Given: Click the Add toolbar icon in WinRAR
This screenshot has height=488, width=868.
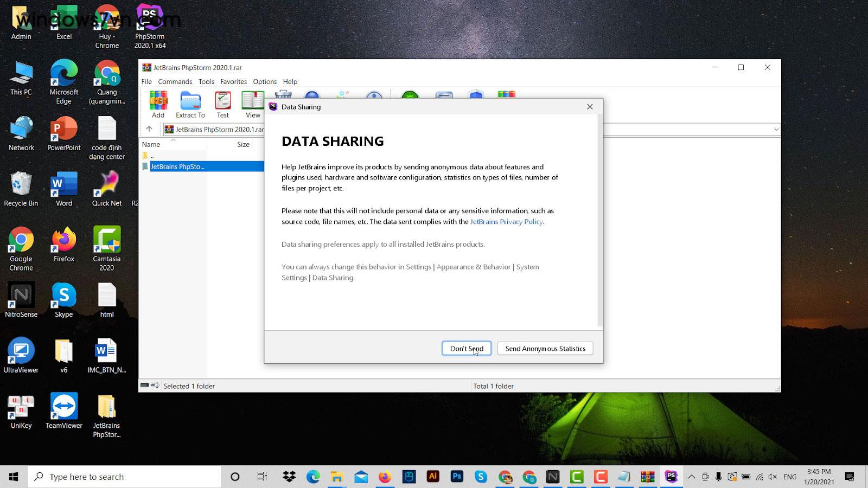Looking at the screenshot, I should pos(158,104).
